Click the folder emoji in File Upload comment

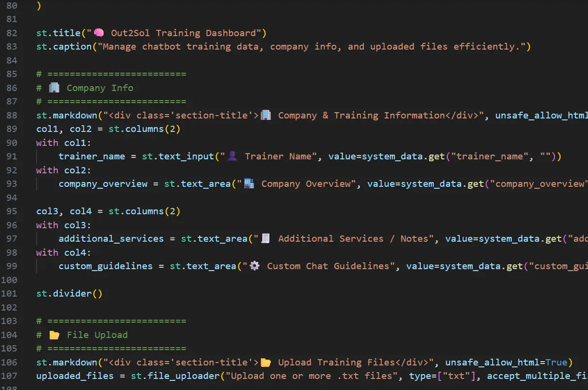54,334
